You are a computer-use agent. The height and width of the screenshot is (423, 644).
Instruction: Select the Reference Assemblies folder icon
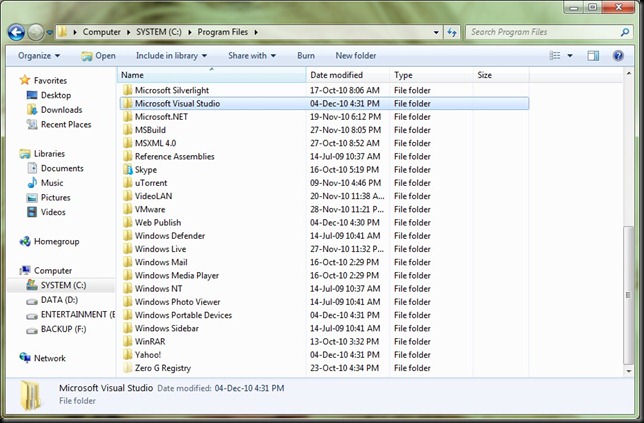(x=128, y=156)
